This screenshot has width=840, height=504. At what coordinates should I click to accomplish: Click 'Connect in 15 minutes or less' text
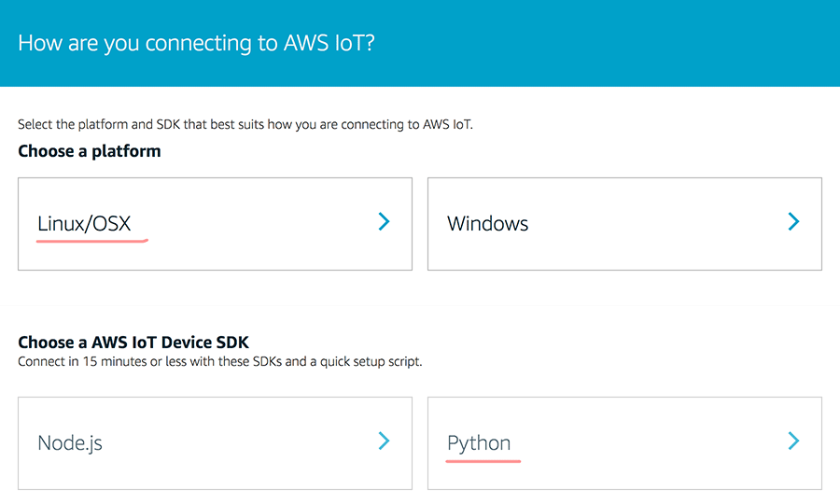[219, 361]
